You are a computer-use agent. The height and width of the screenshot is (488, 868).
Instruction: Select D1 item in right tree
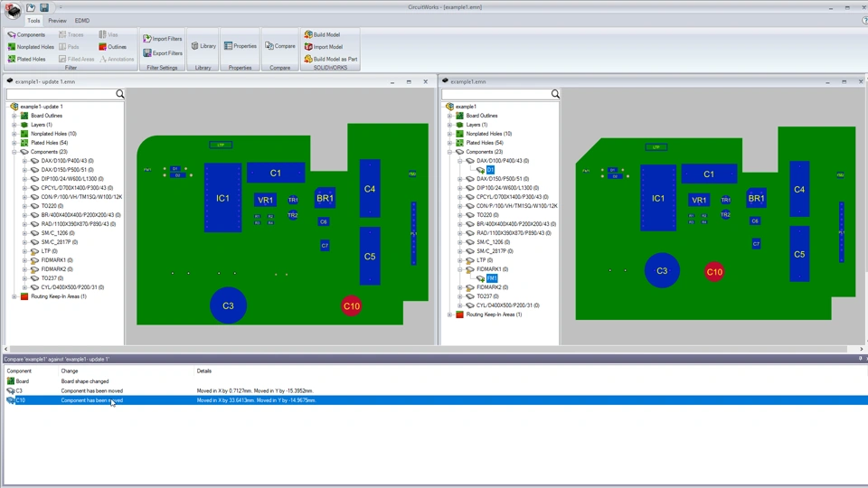[490, 170]
